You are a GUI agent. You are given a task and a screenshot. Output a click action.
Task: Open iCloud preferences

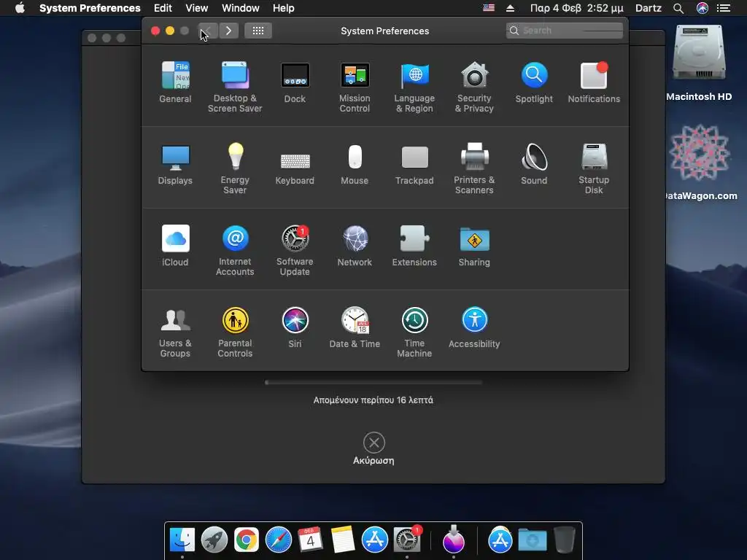(175, 246)
